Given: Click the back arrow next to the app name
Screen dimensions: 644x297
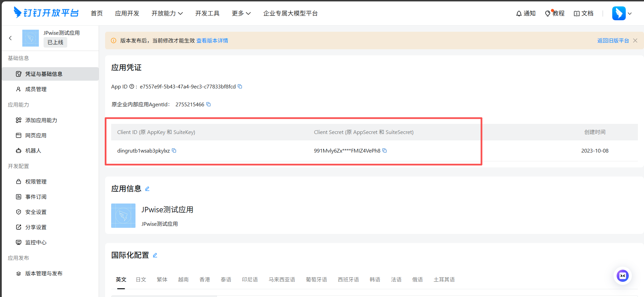Looking at the screenshot, I should tap(10, 38).
